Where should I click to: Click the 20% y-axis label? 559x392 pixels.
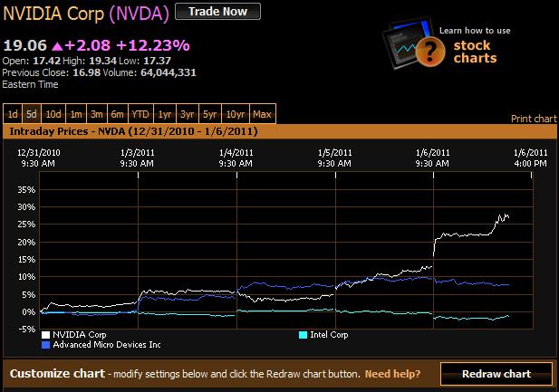pos(27,243)
